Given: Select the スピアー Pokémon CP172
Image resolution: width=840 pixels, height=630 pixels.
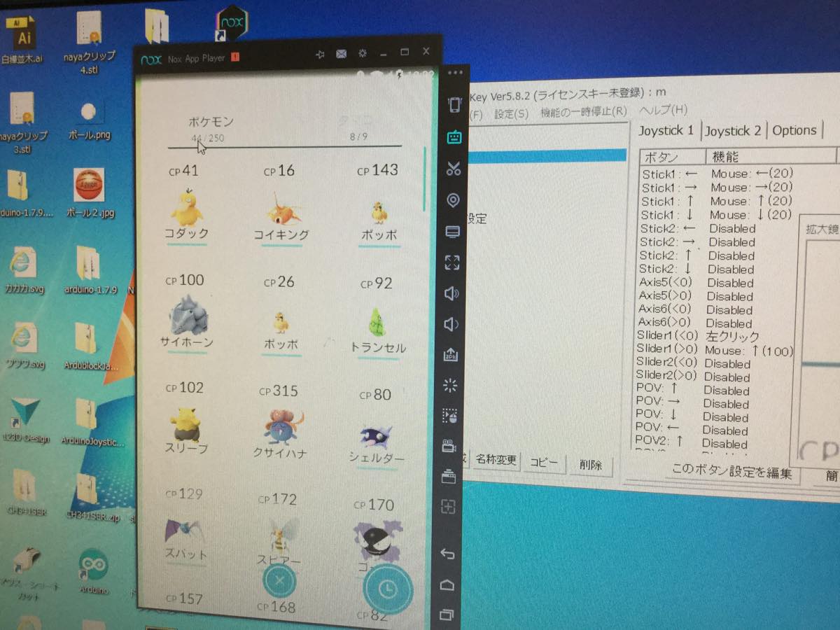Looking at the screenshot, I should tap(279, 531).
